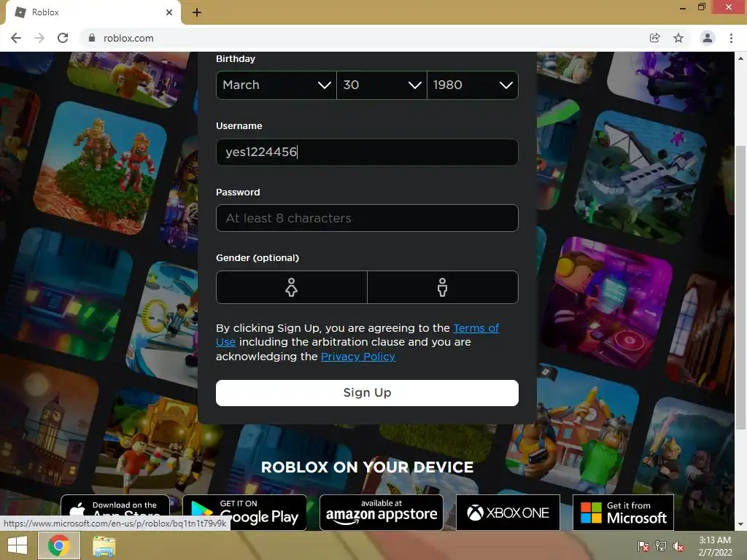Open the birthday month dropdown showing March
This screenshot has width=747, height=560.
[x=276, y=85]
